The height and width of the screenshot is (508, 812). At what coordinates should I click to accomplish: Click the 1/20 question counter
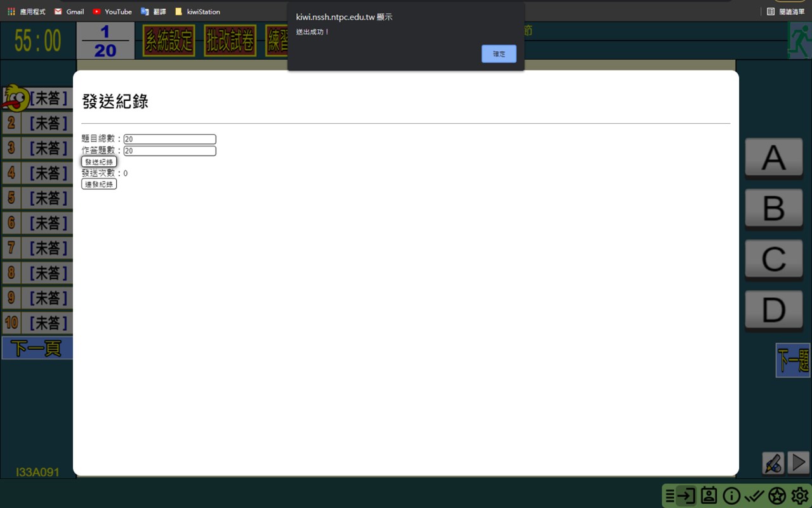point(105,41)
